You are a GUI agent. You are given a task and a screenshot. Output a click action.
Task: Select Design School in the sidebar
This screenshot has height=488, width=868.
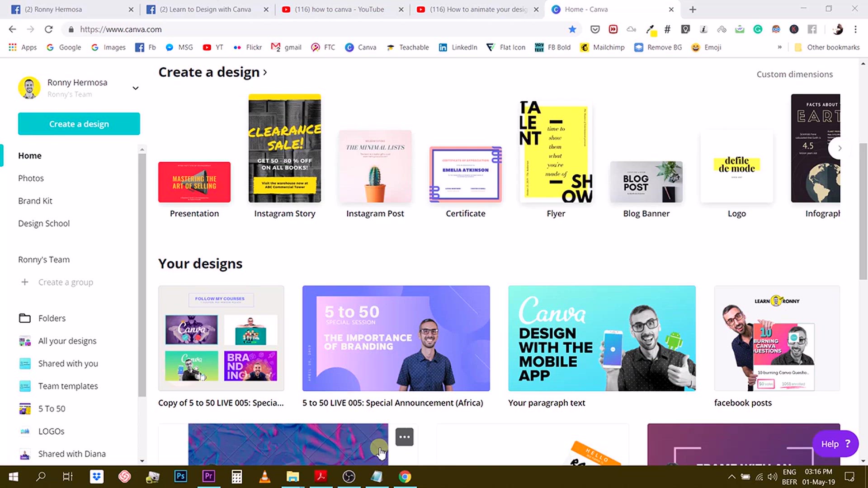tap(44, 223)
